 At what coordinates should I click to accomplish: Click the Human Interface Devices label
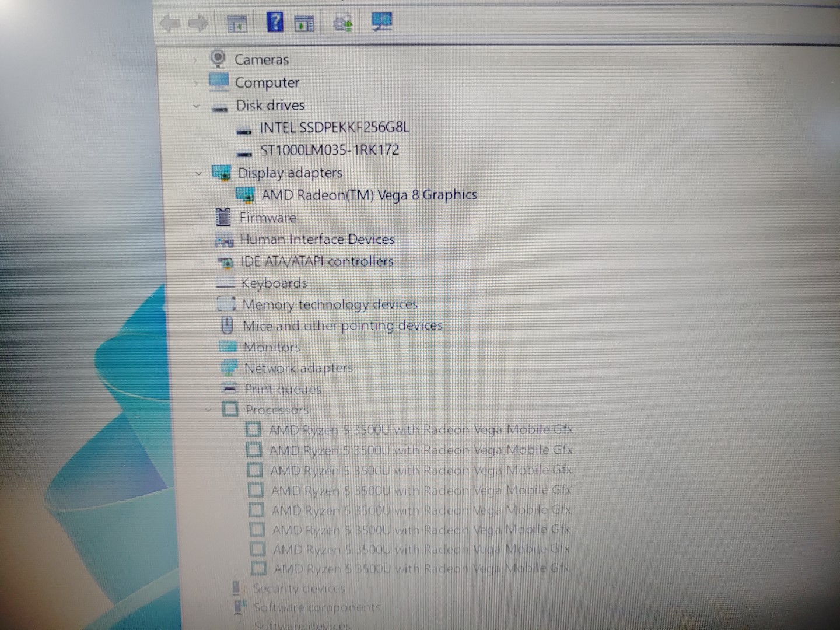click(x=317, y=239)
